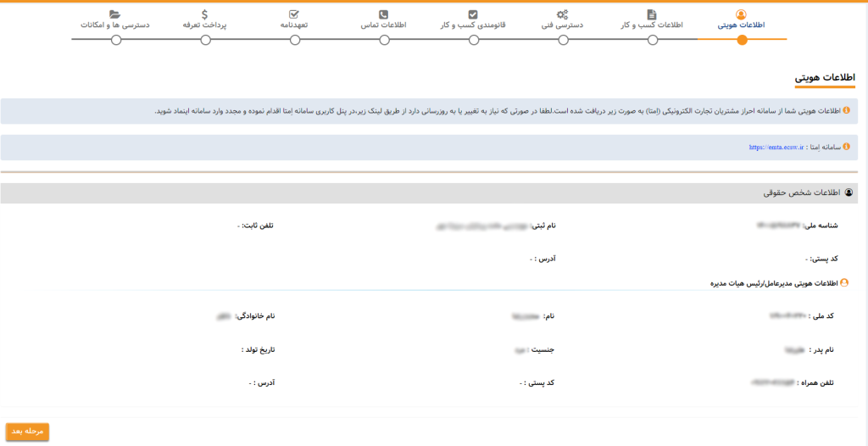The width and height of the screenshot is (868, 446).
Task: Click the مرحله بعد button
Action: point(28,432)
